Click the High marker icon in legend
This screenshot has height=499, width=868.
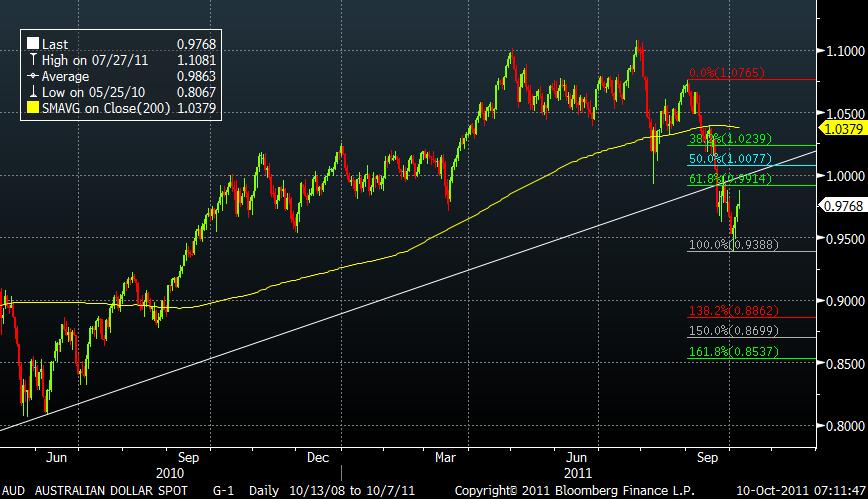tap(33, 60)
